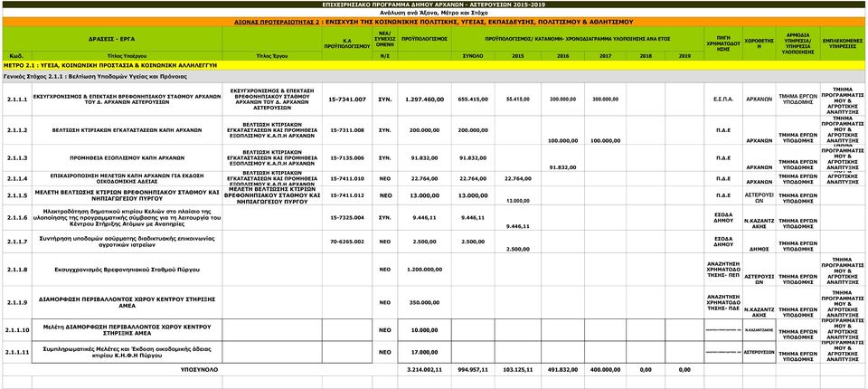
Task: Click code cell '2.1.1.5'
Action: pyautogui.click(x=16, y=195)
